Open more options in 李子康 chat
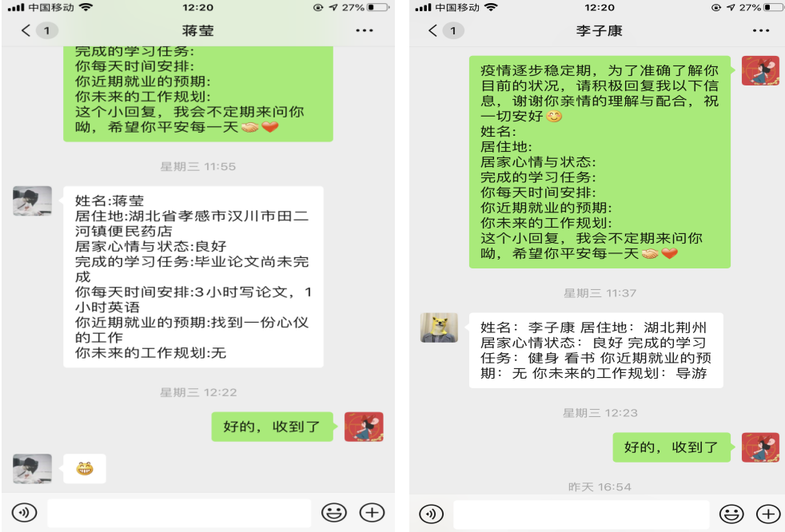This screenshot has height=532, width=785. (x=761, y=30)
